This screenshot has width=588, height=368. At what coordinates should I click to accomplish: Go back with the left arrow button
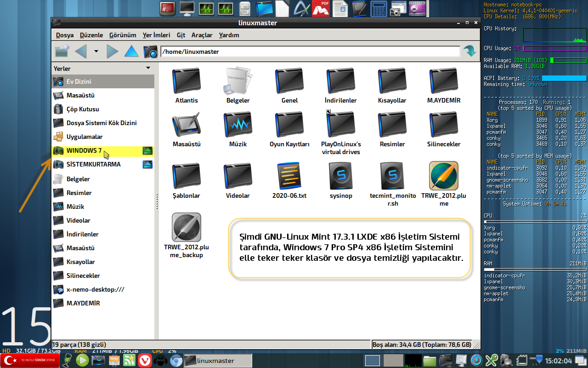click(x=81, y=51)
